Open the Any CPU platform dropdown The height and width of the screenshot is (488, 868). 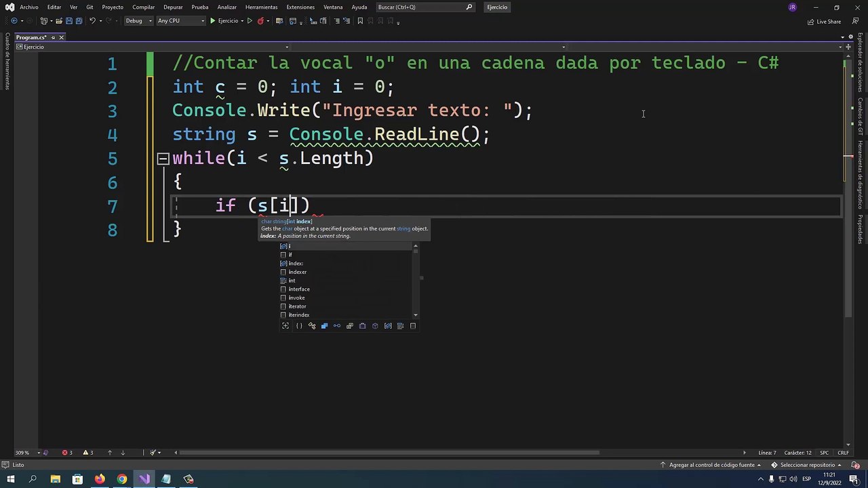(180, 21)
